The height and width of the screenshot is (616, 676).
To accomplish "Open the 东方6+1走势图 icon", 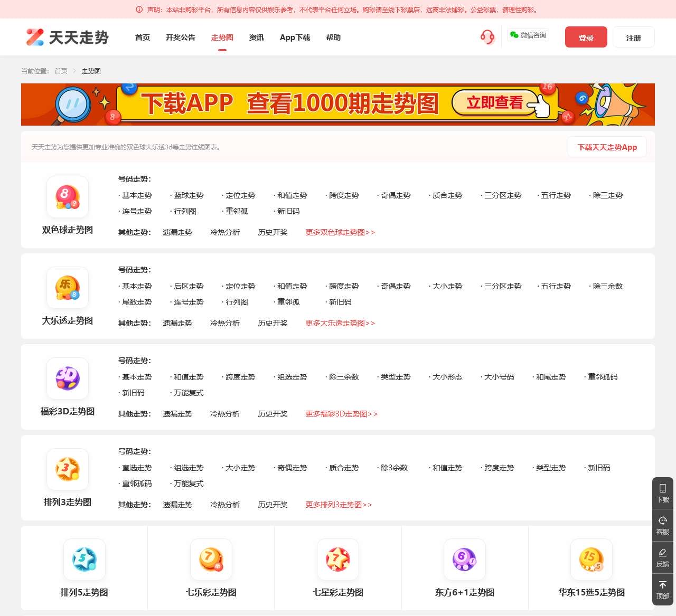I will point(465,560).
